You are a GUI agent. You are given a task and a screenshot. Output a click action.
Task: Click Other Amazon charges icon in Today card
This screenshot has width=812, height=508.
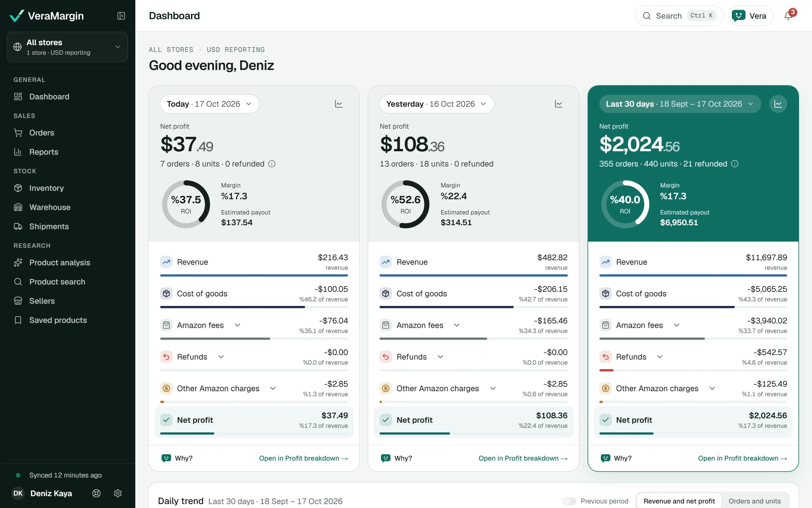[166, 388]
